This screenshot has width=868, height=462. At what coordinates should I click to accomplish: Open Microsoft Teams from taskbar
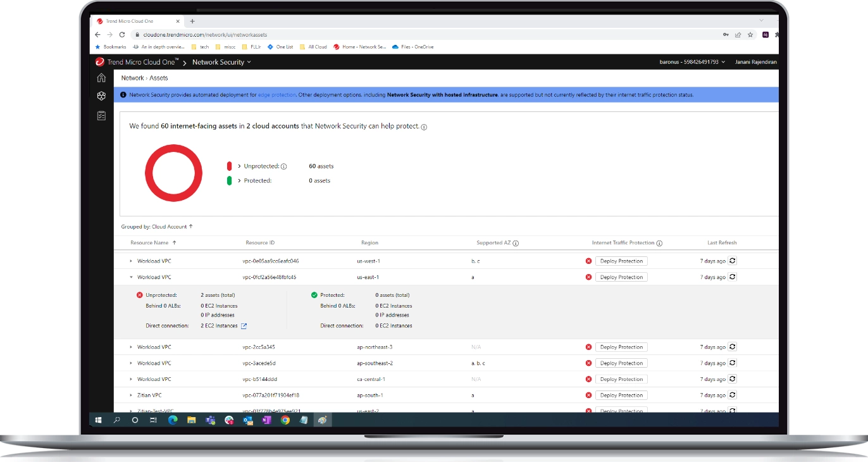click(210, 420)
